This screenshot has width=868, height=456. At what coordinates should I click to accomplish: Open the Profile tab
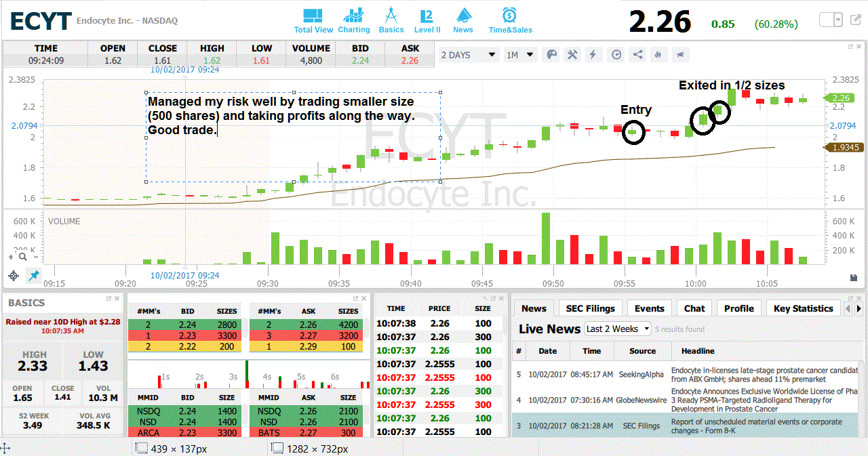738,308
